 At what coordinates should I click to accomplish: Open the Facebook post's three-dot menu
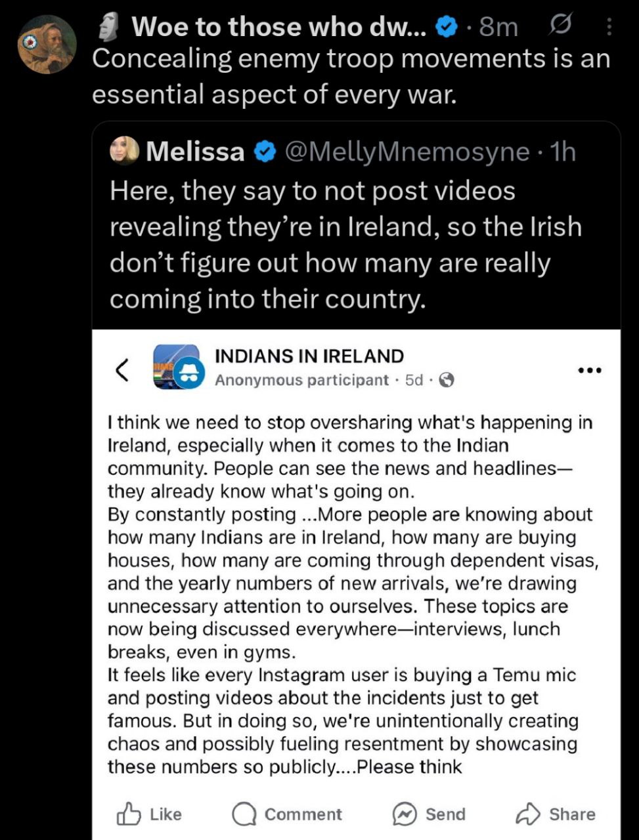pos(589,370)
